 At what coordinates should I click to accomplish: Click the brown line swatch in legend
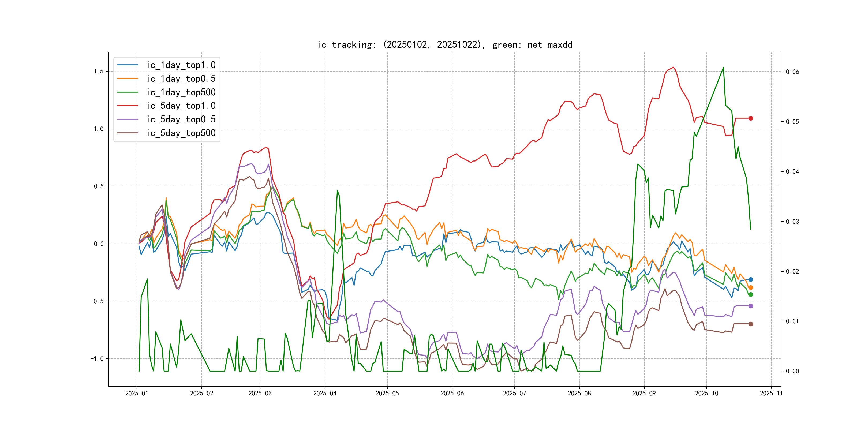[128, 133]
